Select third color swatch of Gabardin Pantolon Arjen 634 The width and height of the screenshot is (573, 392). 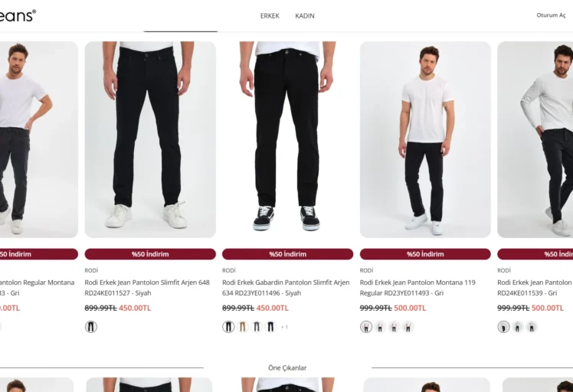(257, 327)
